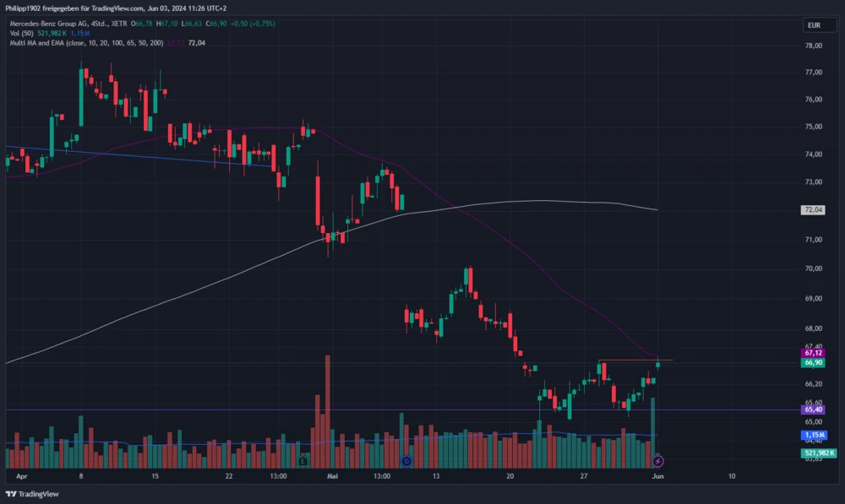Click the TradingView logo in bottom-left

point(32,494)
